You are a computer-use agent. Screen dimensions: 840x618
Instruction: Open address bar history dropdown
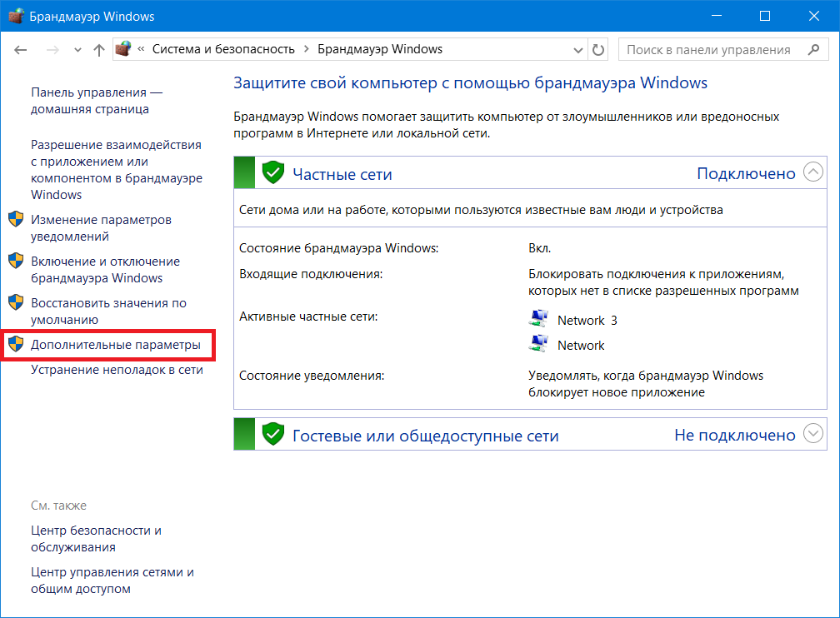click(x=578, y=50)
